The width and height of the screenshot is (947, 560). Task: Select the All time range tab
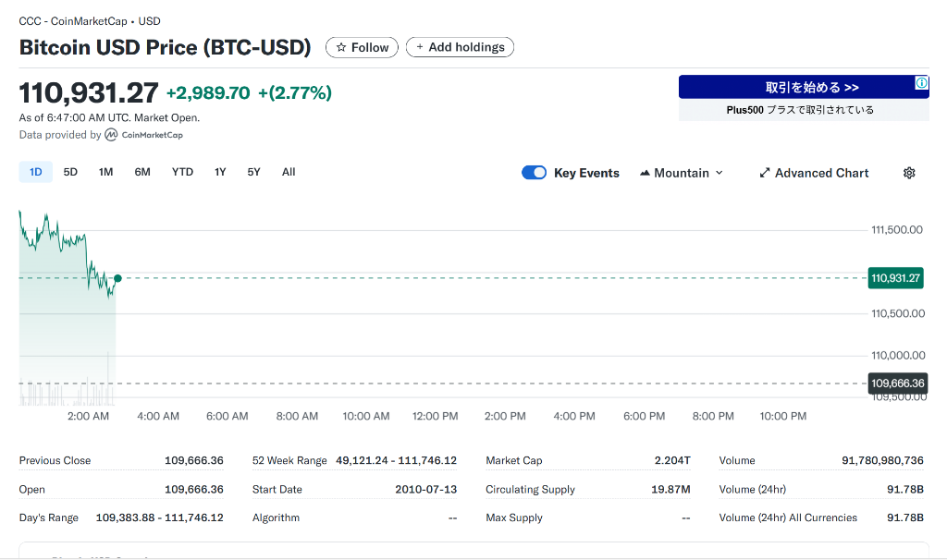tap(289, 172)
